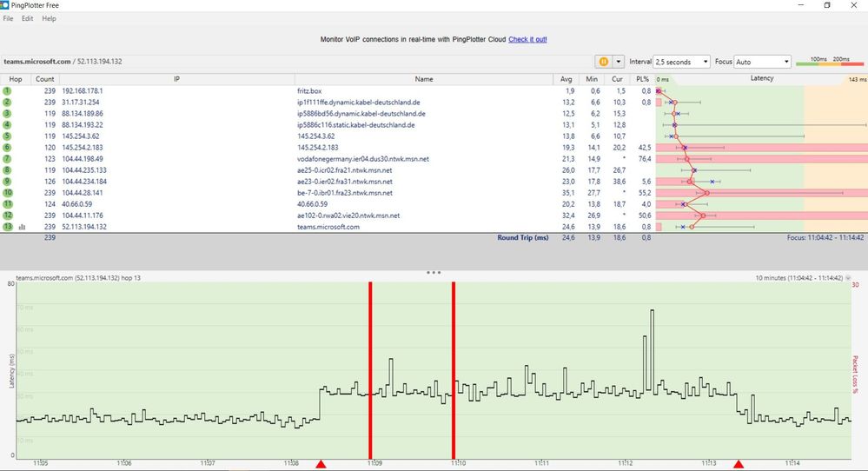Select the green hop 12 circle icon

pyautogui.click(x=7, y=216)
